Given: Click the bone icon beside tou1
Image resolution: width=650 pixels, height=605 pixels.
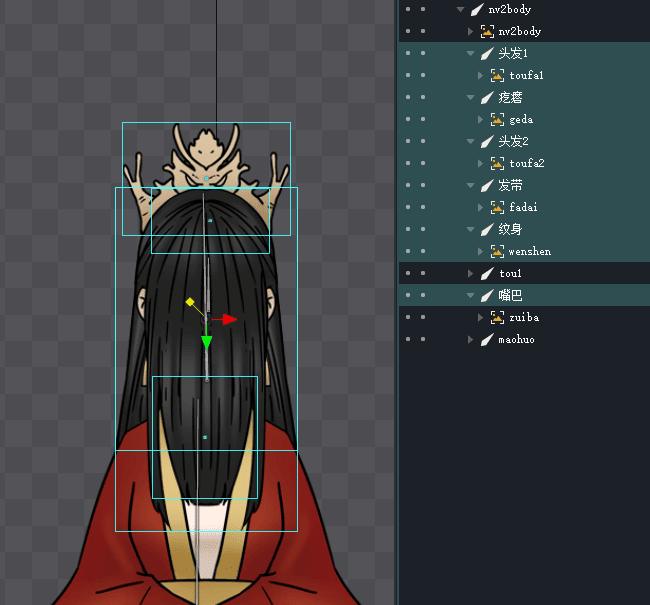Looking at the screenshot, I should (487, 274).
